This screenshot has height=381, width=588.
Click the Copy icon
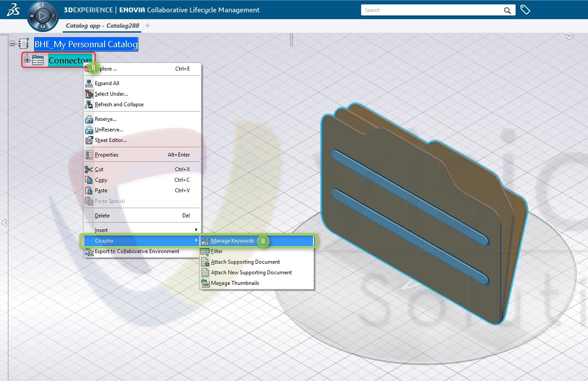(89, 180)
